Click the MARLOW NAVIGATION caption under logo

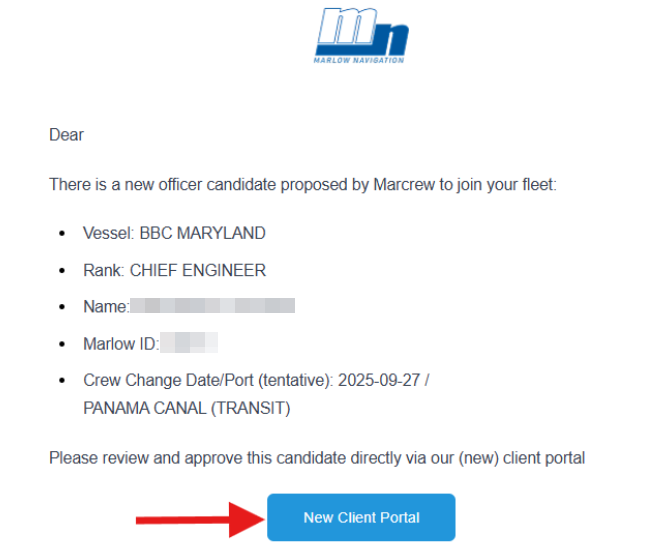coord(359,61)
